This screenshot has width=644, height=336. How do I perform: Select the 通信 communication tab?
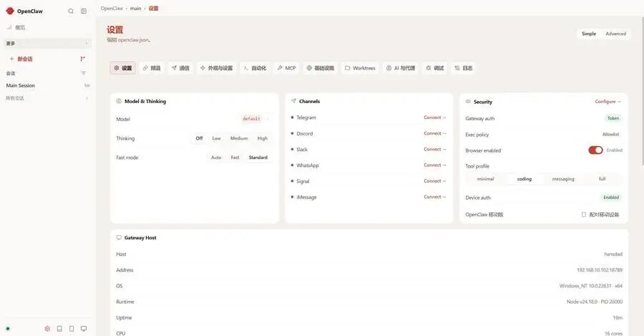click(180, 68)
